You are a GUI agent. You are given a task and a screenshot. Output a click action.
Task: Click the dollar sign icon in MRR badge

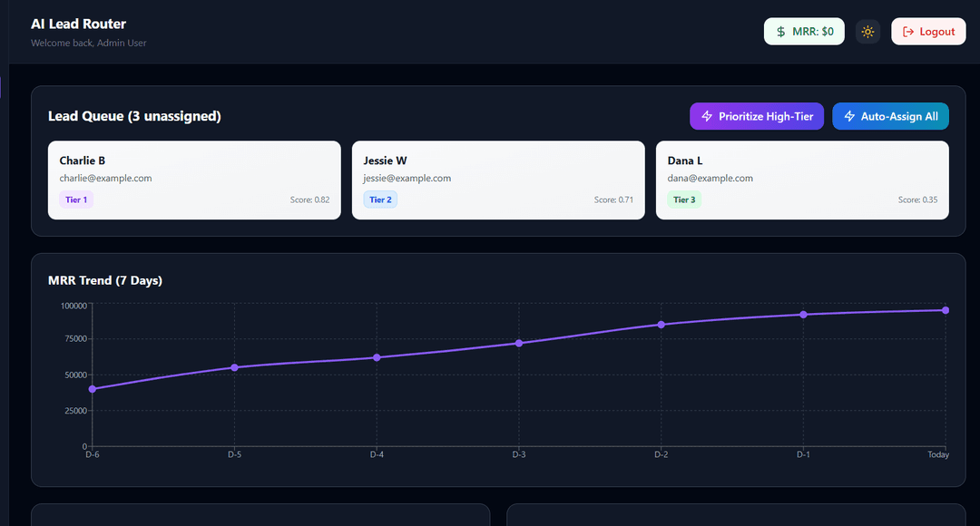(781, 32)
